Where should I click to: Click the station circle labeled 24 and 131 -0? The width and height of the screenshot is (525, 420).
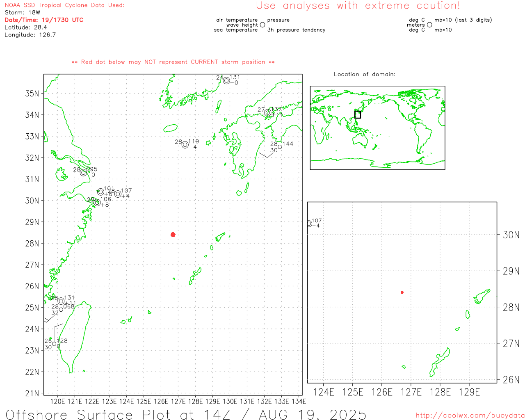(x=226, y=80)
